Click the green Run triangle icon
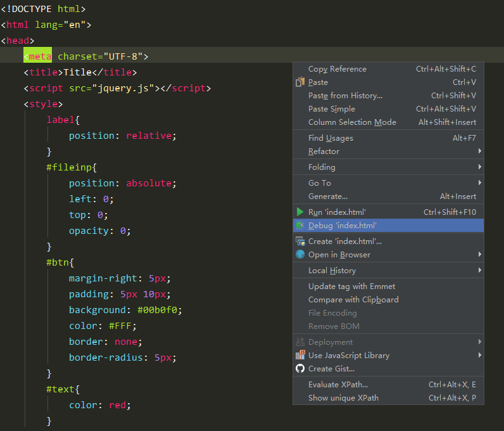The width and height of the screenshot is (504, 431). click(300, 212)
